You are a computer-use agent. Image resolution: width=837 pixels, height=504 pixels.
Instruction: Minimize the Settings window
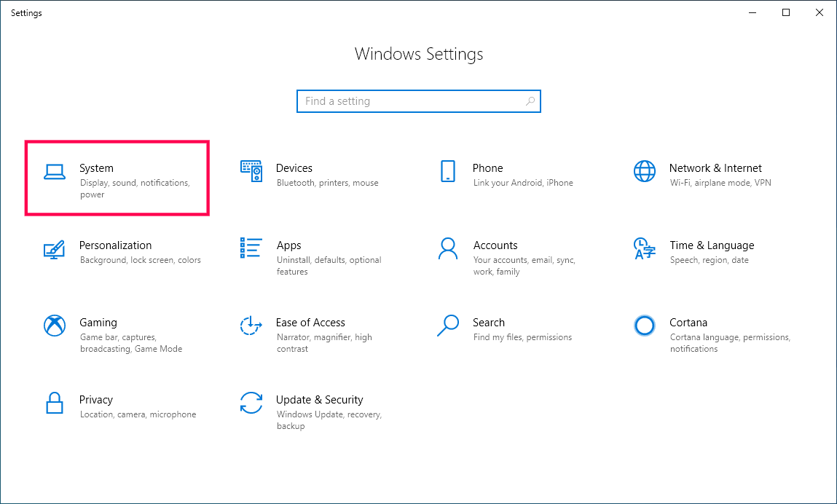pos(752,12)
